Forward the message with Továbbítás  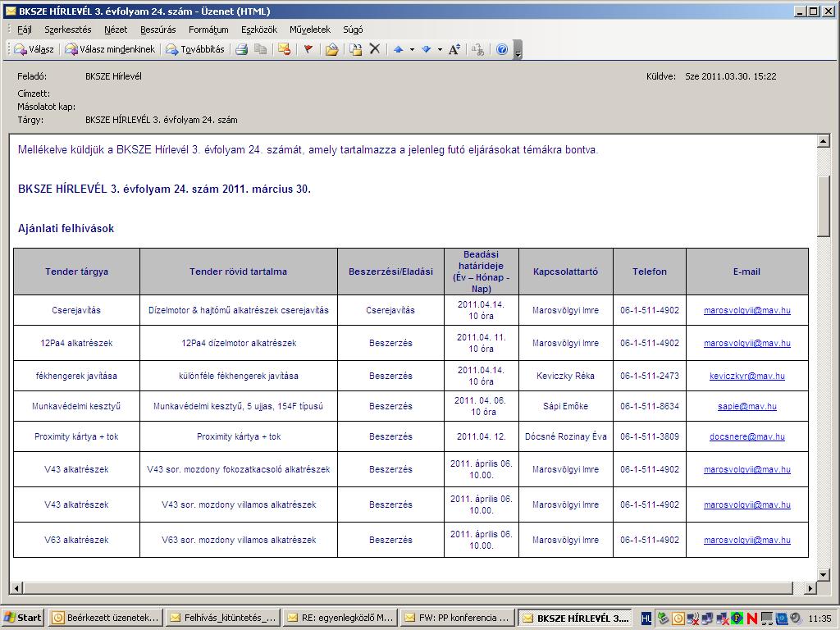pos(195,49)
